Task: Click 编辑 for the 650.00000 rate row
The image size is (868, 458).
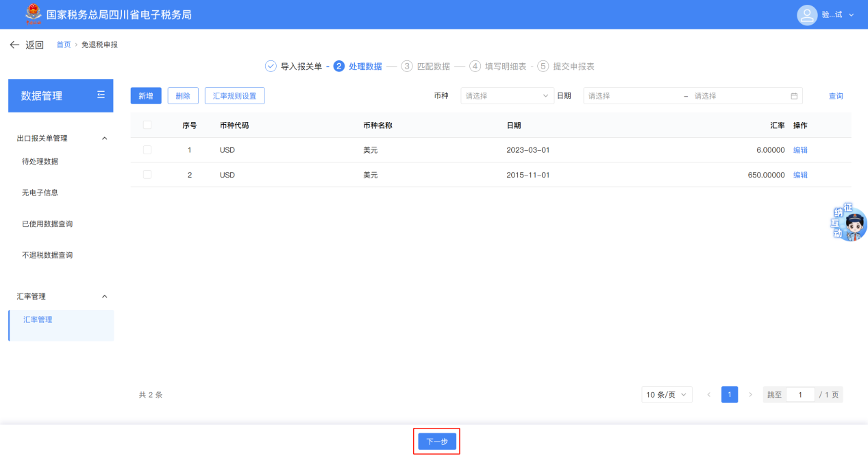Action: (x=800, y=175)
